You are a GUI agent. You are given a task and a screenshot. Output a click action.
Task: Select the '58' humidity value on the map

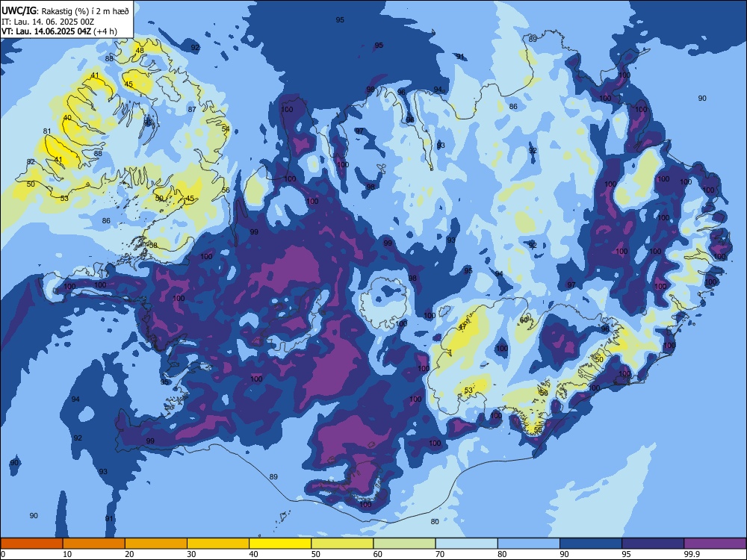pos(153,245)
